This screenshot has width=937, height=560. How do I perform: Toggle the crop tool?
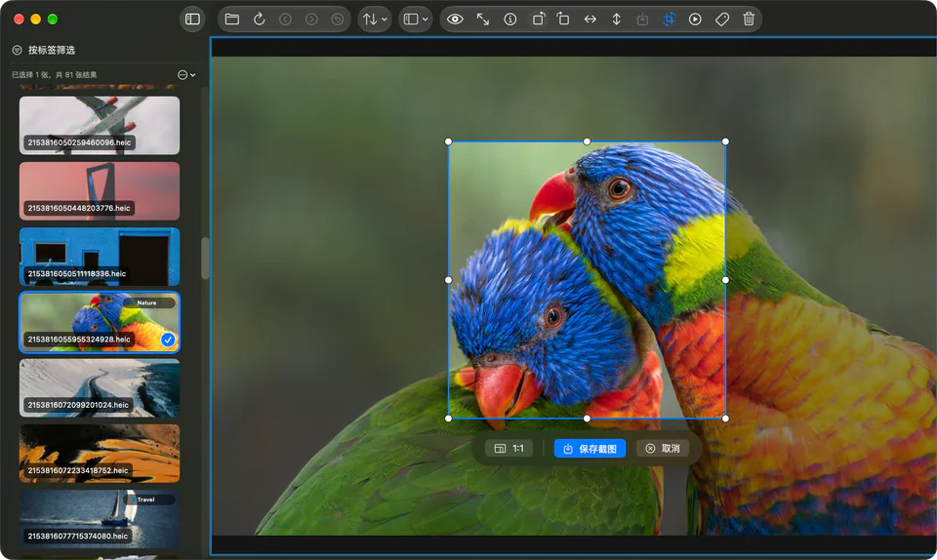coord(669,20)
